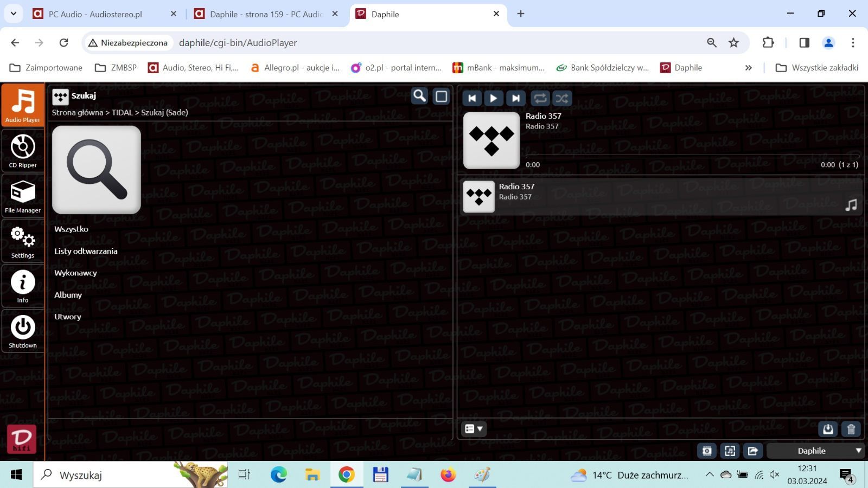Viewport: 868px width, 488px height.
Task: Toggle the browser side panel
Action: click(804, 42)
